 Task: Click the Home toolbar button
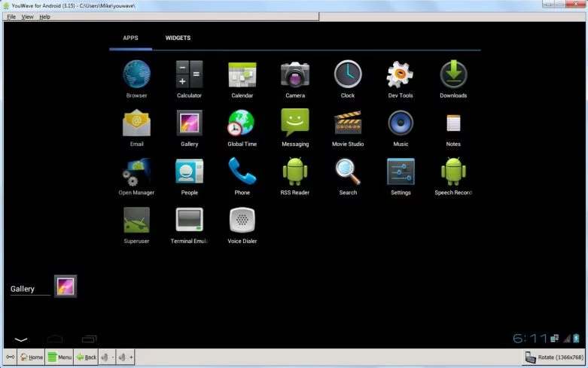coord(31,357)
